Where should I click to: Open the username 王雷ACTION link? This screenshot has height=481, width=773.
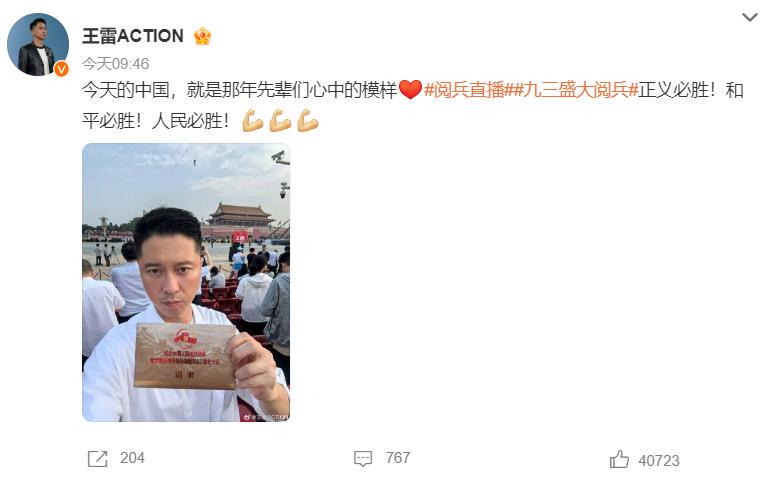coord(133,36)
